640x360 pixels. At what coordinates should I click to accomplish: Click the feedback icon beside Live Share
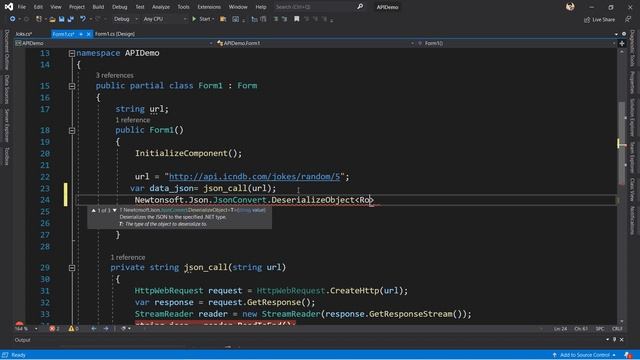[x=628, y=20]
